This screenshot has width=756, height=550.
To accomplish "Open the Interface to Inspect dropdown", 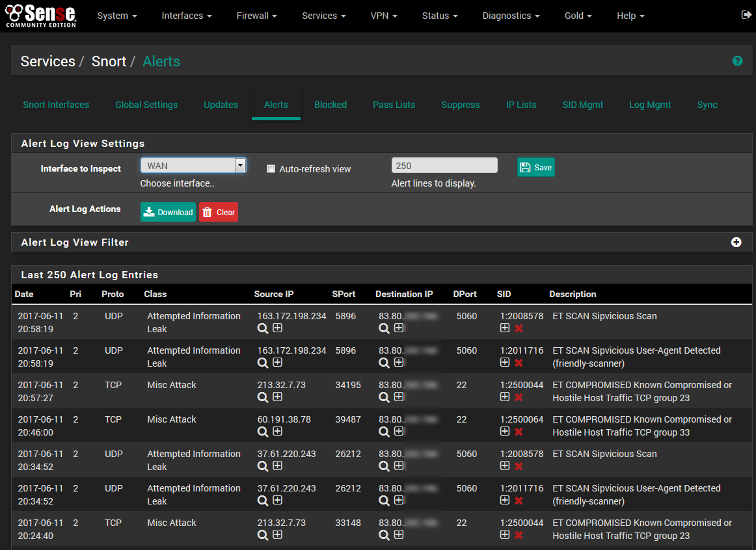I will [193, 166].
